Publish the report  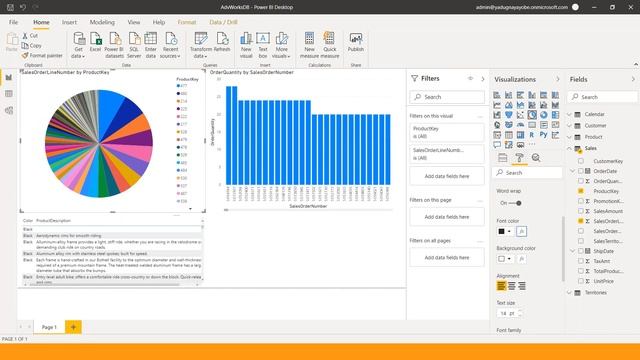coord(356,42)
